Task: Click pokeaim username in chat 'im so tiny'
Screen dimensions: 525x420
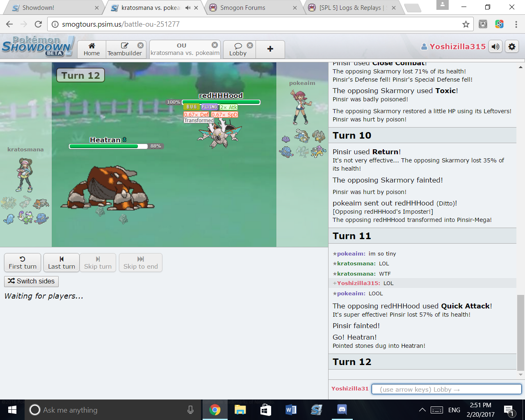Action: 351,254
